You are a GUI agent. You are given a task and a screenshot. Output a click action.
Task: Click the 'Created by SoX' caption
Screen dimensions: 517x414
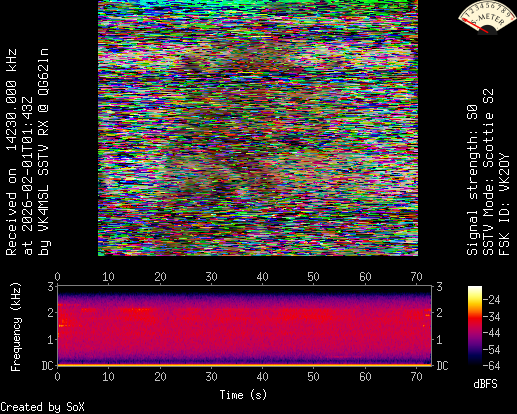(x=42, y=407)
